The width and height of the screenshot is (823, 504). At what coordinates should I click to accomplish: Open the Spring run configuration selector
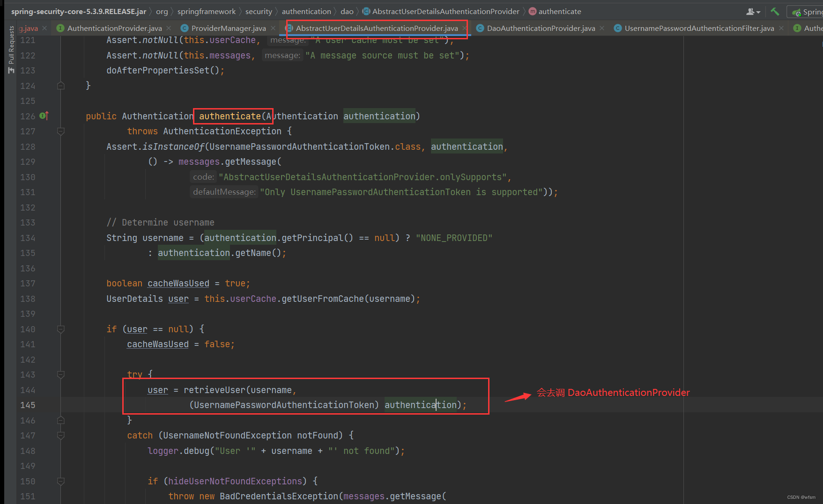pos(808,12)
